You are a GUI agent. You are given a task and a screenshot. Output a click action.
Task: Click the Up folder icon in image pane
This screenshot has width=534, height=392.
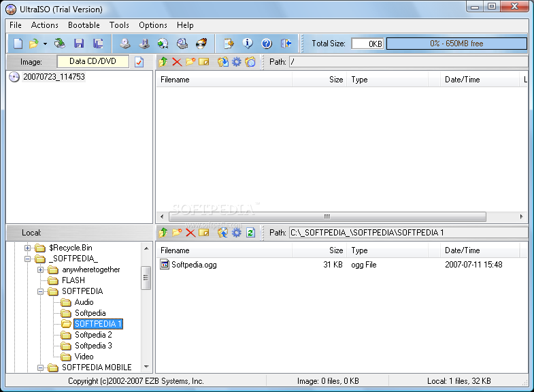click(163, 62)
